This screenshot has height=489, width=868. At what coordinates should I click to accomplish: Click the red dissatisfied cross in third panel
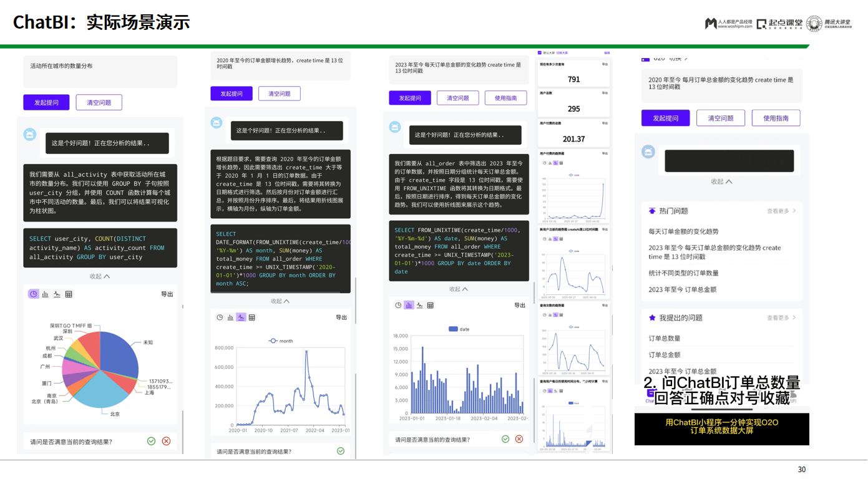pos(519,438)
